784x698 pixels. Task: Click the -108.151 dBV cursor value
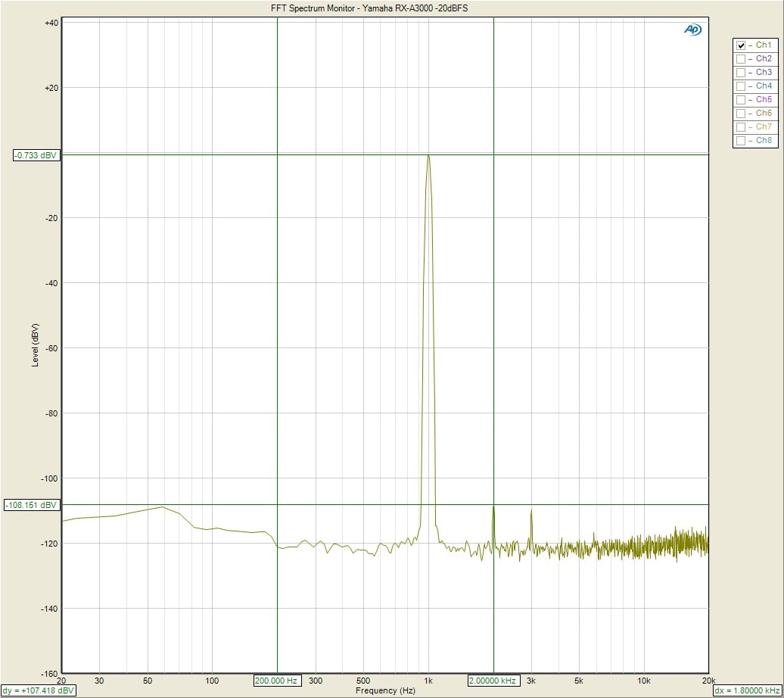31,505
